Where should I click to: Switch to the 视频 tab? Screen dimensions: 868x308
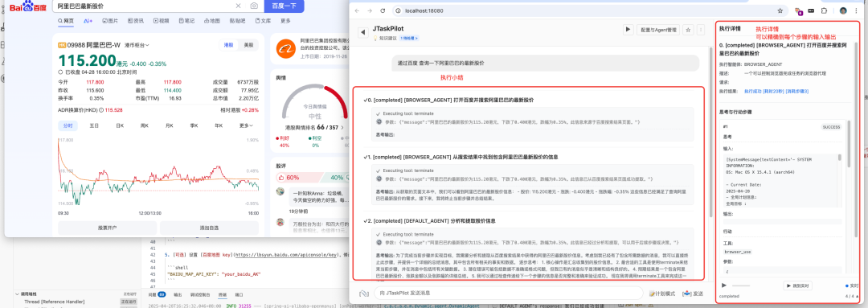click(x=161, y=21)
